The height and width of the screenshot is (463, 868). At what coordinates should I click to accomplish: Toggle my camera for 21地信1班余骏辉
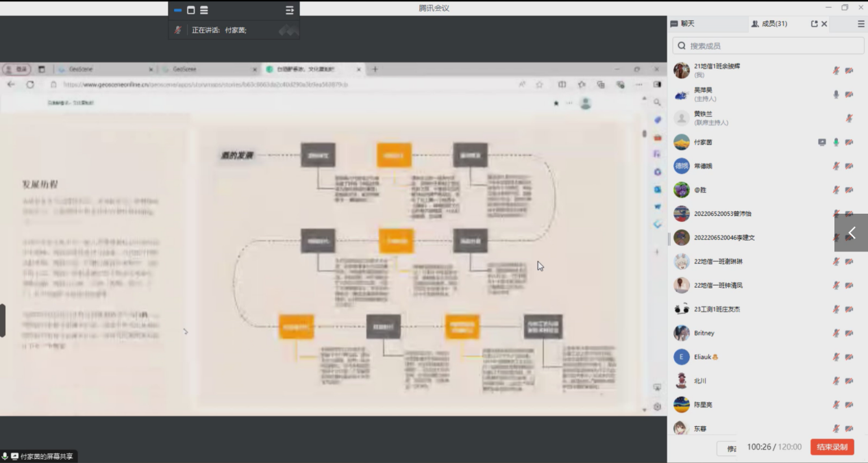coord(849,71)
